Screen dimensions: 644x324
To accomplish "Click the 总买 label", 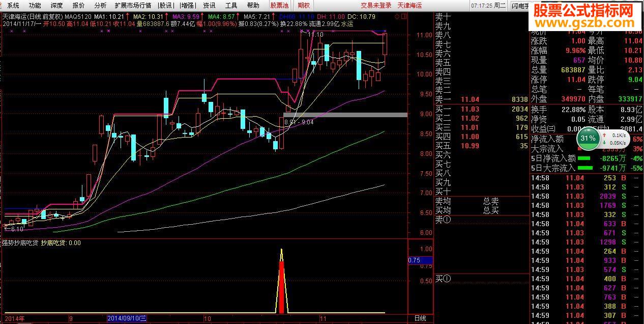I will coord(491,210).
